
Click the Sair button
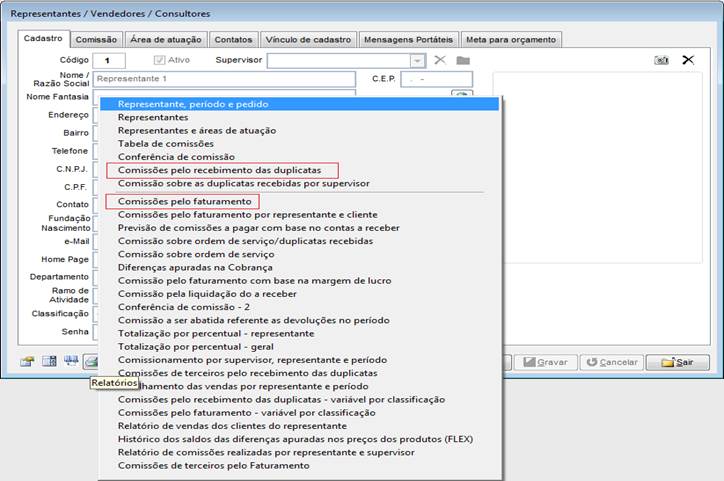pos(677,362)
